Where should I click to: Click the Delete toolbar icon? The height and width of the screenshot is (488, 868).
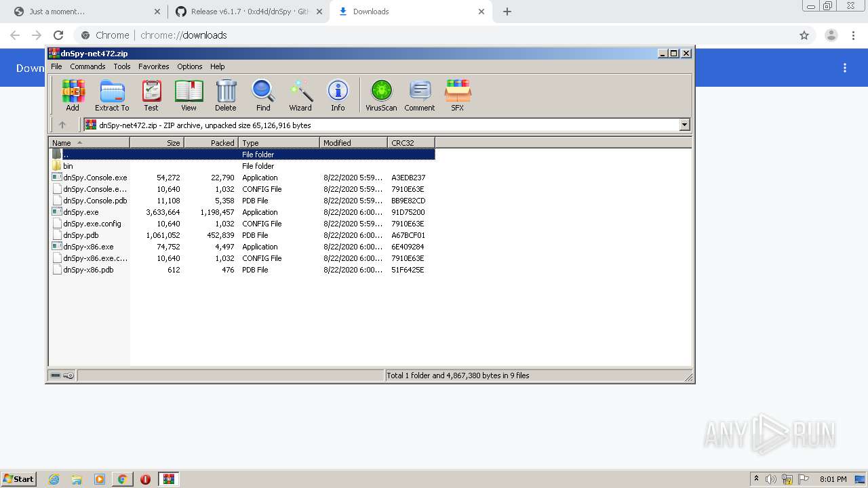click(x=226, y=95)
